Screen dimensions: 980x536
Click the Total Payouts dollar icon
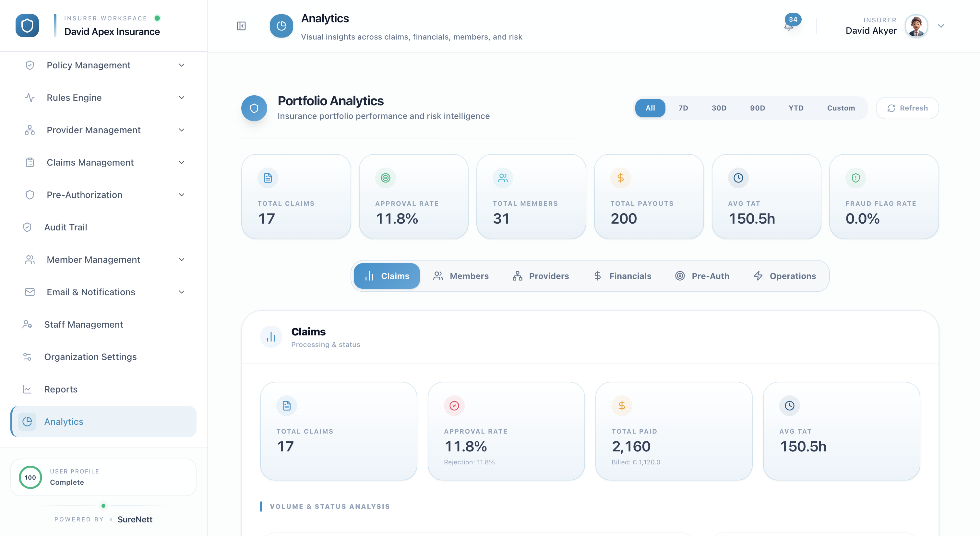pyautogui.click(x=620, y=178)
